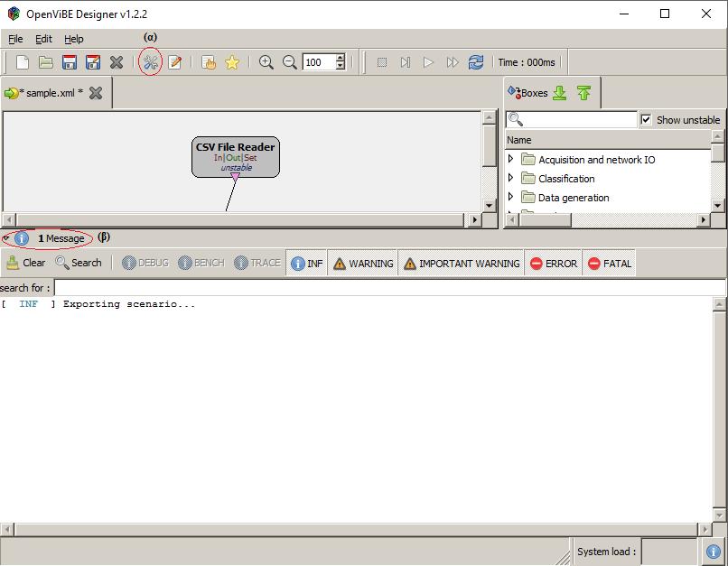The image size is (728, 566).
Task: Click the scenario canvas horizontal scrollbar right arrow
Action: [473, 219]
